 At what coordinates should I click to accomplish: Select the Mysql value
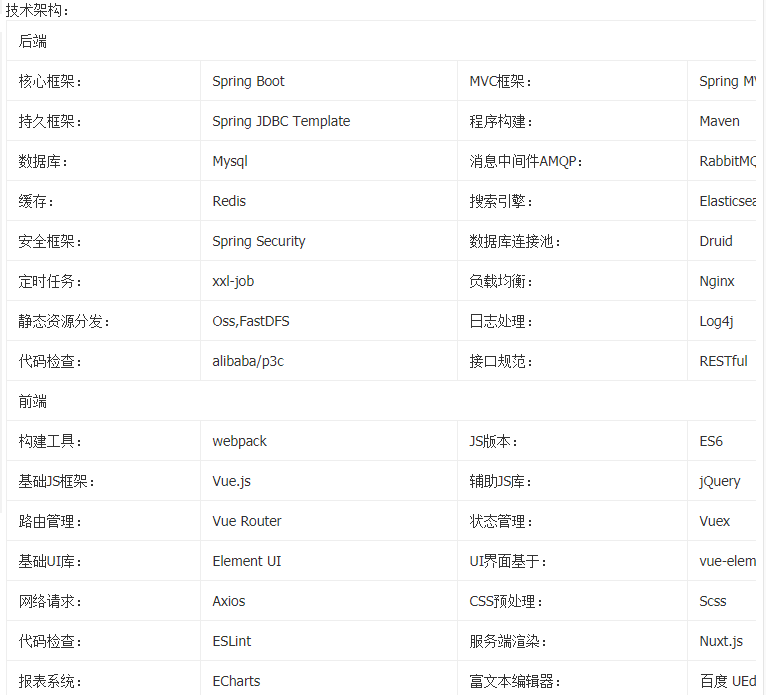(230, 161)
